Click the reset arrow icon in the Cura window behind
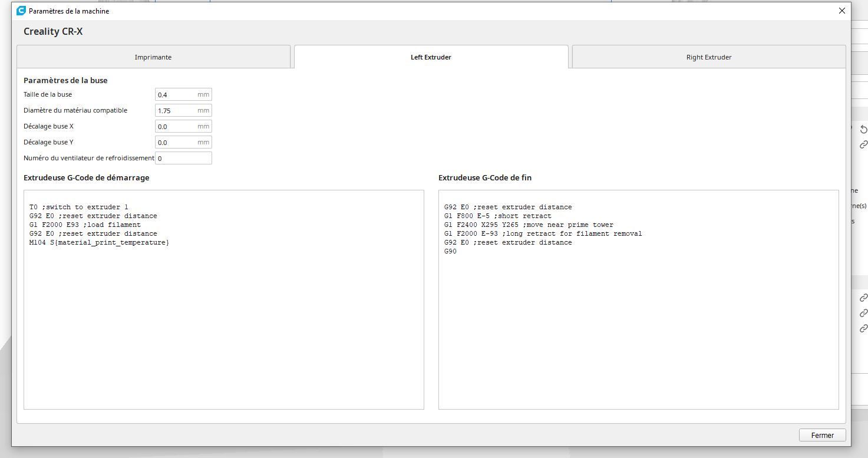This screenshot has height=458, width=868. [863, 130]
